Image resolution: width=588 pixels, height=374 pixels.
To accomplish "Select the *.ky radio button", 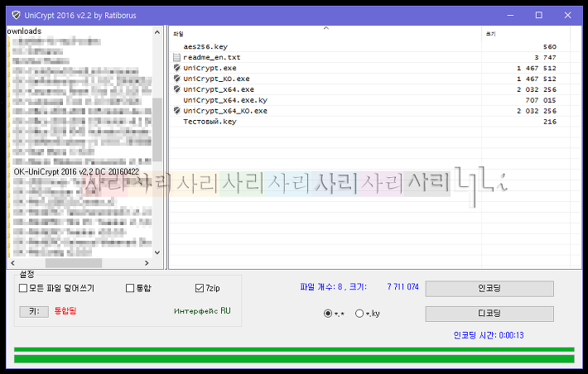I will click(x=359, y=314).
